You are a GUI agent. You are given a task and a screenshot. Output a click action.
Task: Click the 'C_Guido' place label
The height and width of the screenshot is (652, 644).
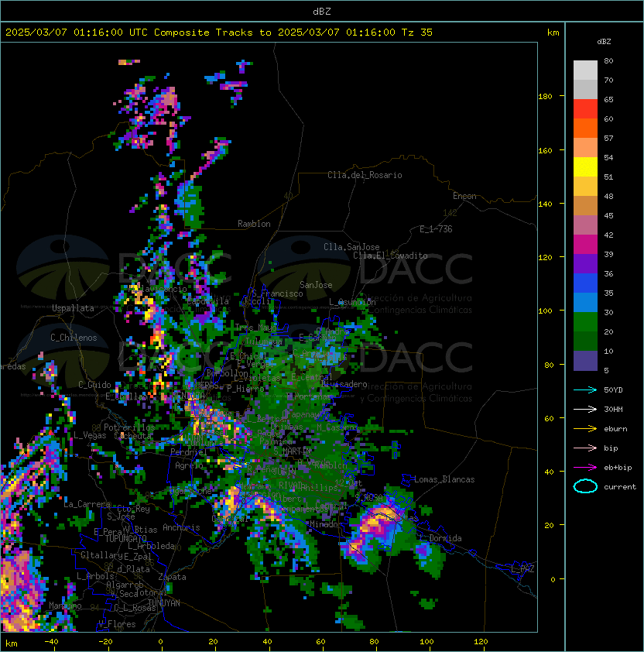(x=94, y=385)
